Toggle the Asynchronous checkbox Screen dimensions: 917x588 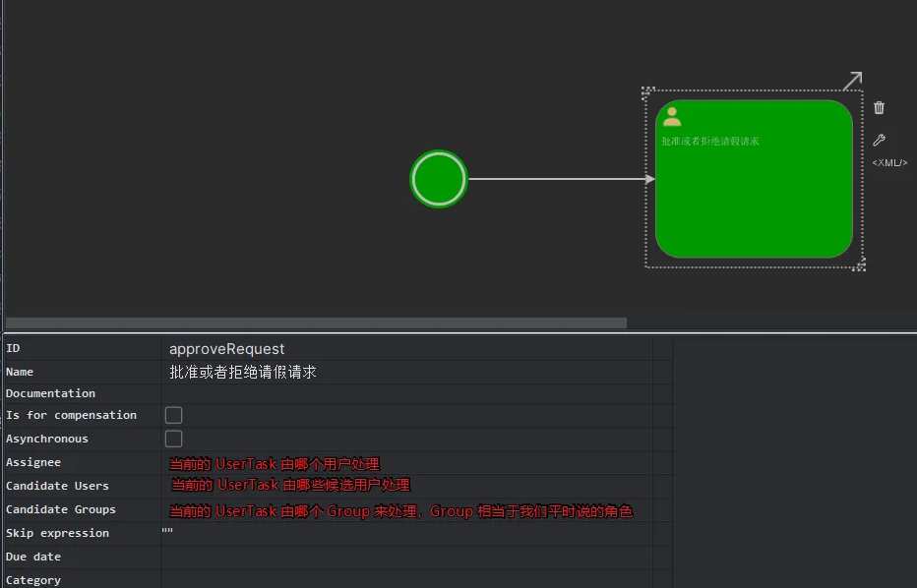pos(174,439)
